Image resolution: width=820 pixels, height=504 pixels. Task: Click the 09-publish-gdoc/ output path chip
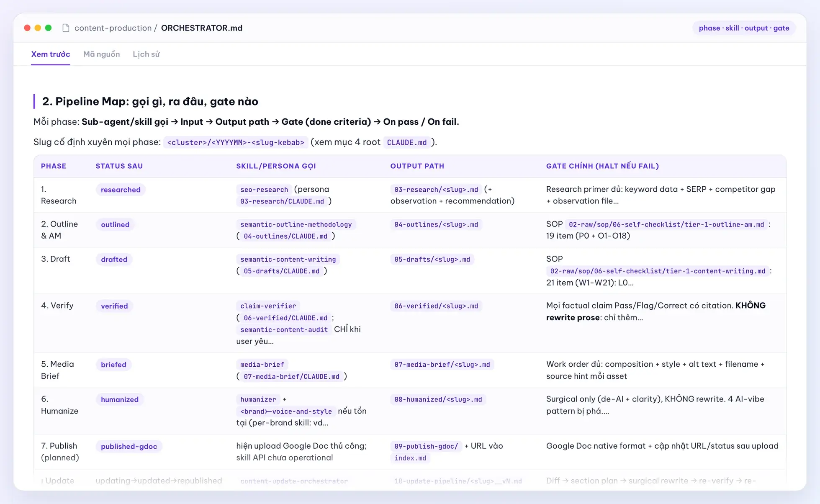[x=426, y=446]
